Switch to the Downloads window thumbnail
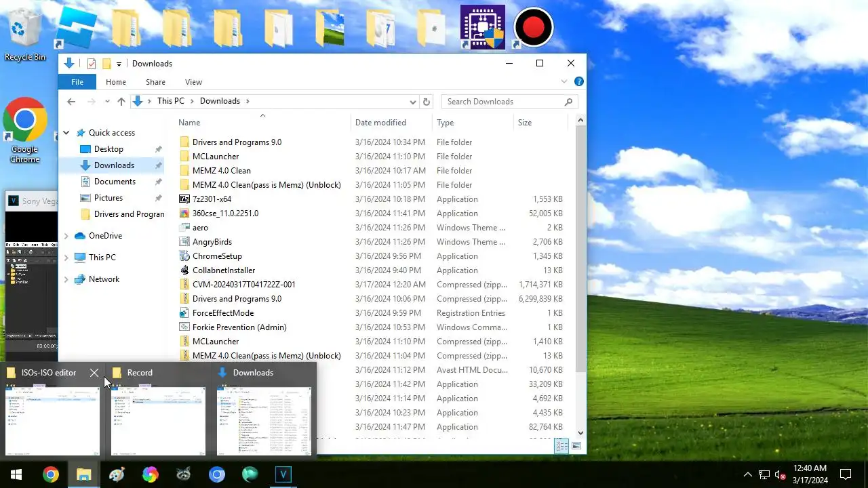The image size is (868, 488). tap(264, 421)
